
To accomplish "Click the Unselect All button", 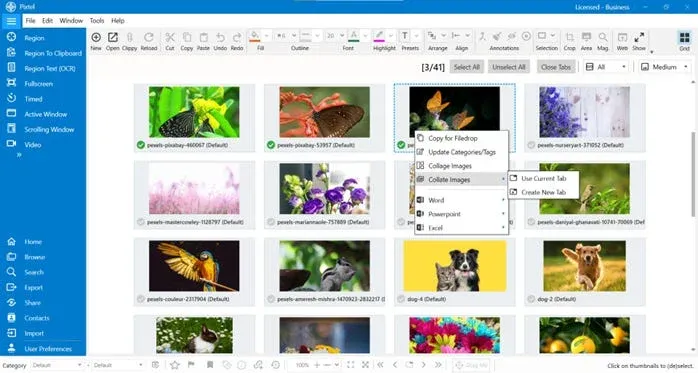I will tap(509, 67).
